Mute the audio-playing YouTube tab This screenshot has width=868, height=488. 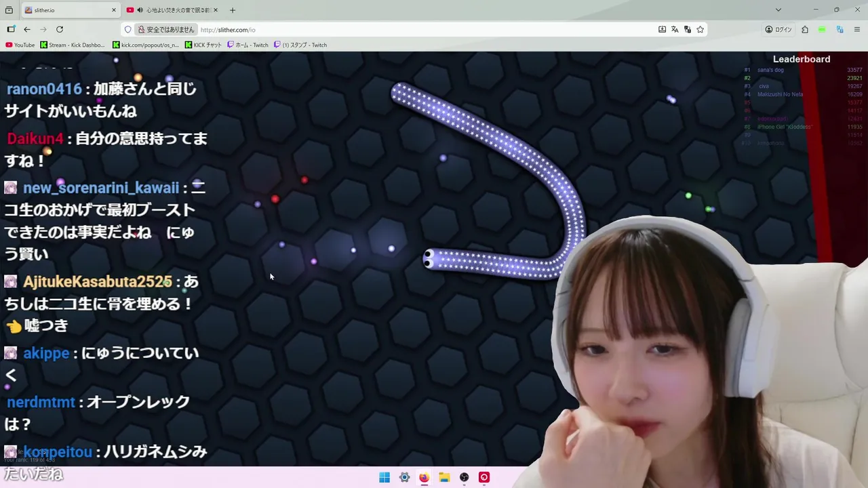click(140, 10)
